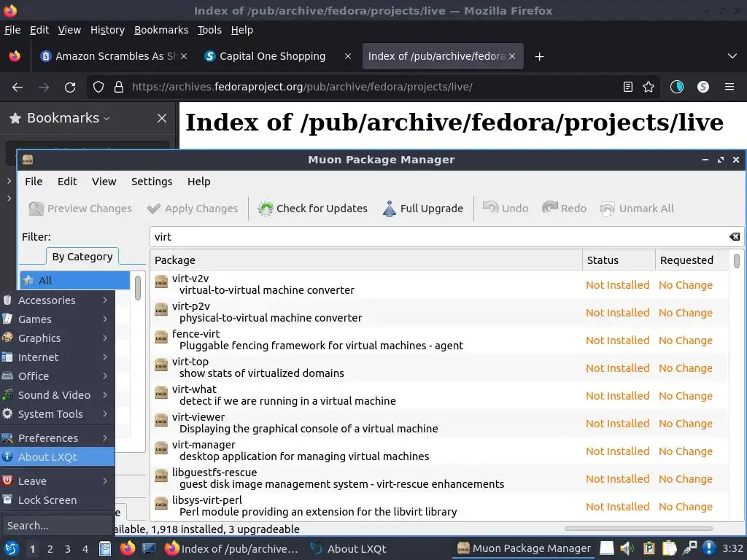Open Firefox's History menu
747x560 pixels.
point(107,30)
